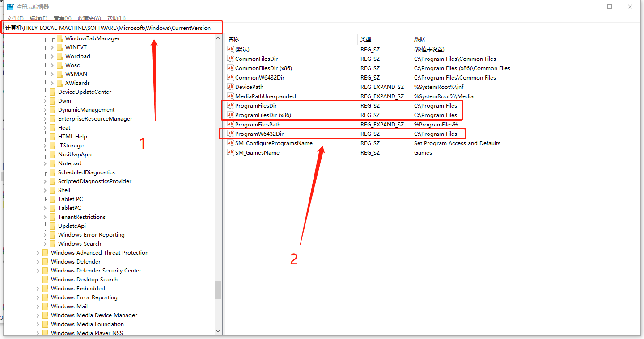Select the UpdateApi folder icon
The width and height of the screenshot is (644, 339).
click(52, 226)
